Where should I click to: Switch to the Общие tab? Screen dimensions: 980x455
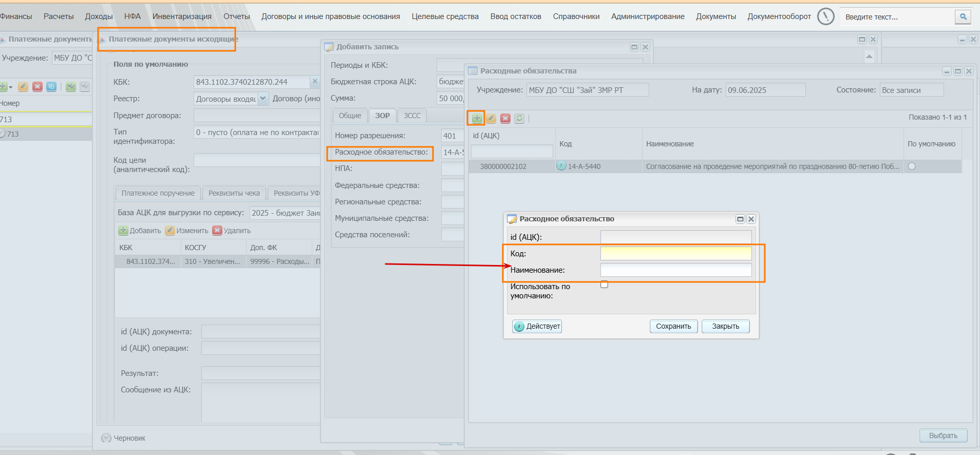[x=350, y=116]
